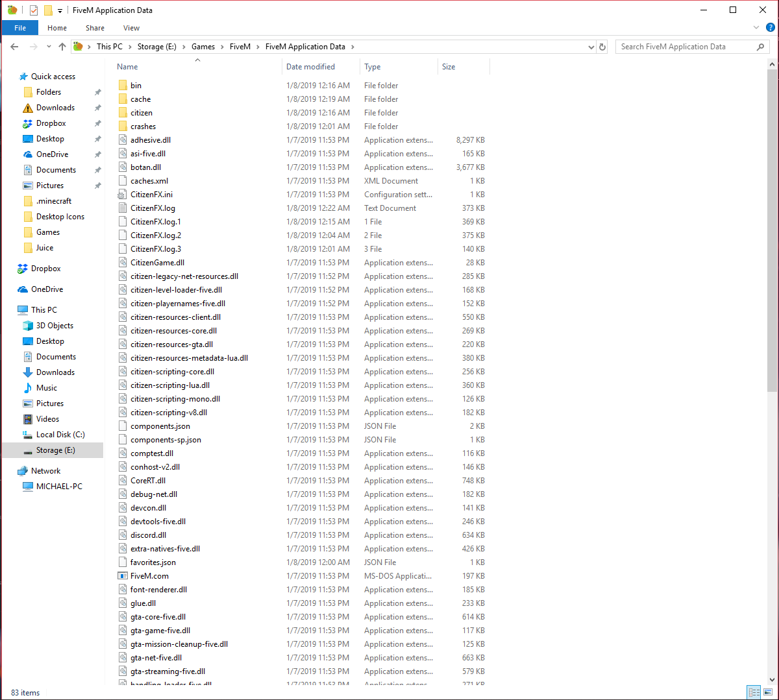
Task: Select the CitizenFX.ini configuration file icon
Action: [123, 195]
